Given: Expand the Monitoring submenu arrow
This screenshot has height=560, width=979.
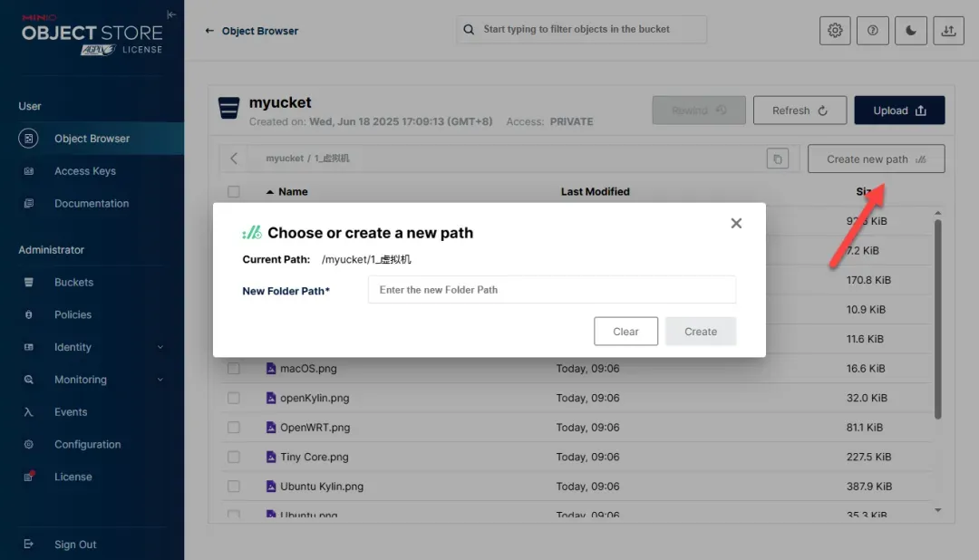Looking at the screenshot, I should click(160, 380).
